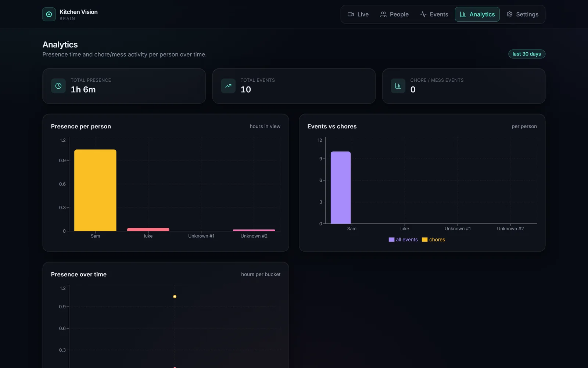Click the 'Presence per person' chart title
This screenshot has width=588, height=368.
point(81,126)
